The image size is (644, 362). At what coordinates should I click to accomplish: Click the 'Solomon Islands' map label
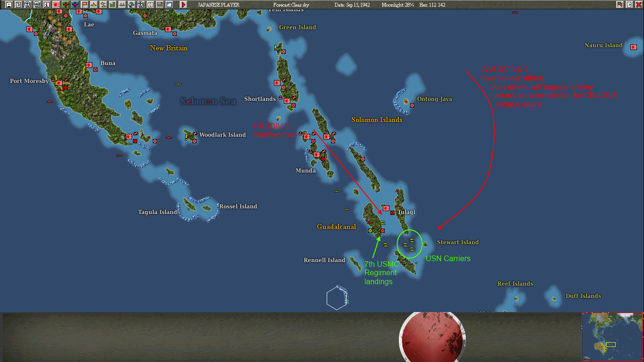377,120
